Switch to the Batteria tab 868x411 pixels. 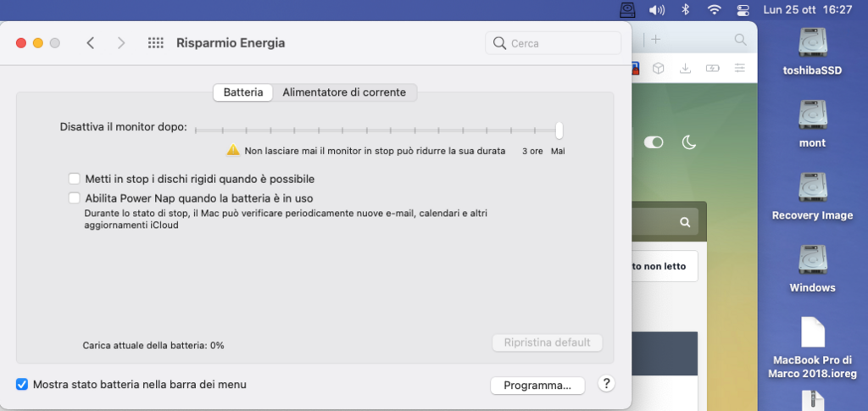pyautogui.click(x=243, y=92)
